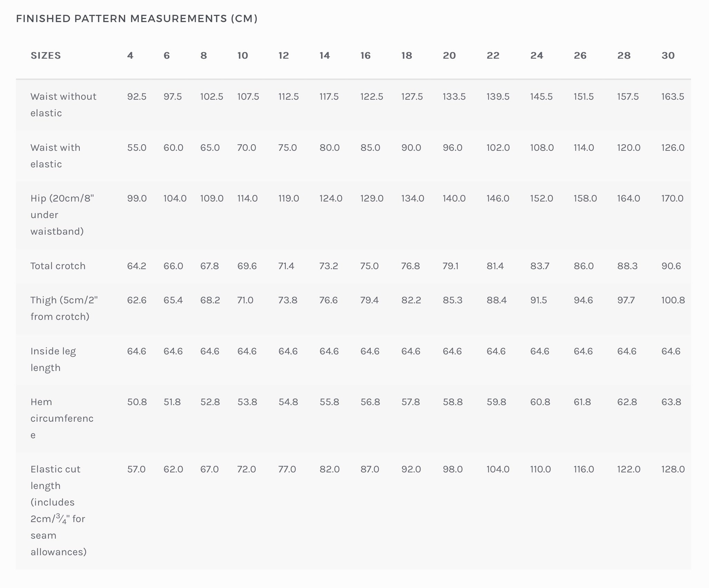
Task: Click the hem circumference value 50.8
Action: [x=137, y=402]
